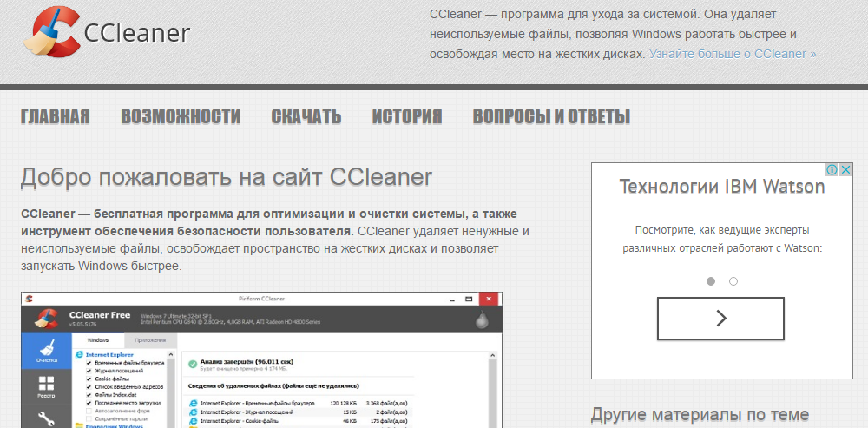Toggle the 'Журнал посещений' checkbox
Screen dimensions: 868x428
click(x=89, y=371)
